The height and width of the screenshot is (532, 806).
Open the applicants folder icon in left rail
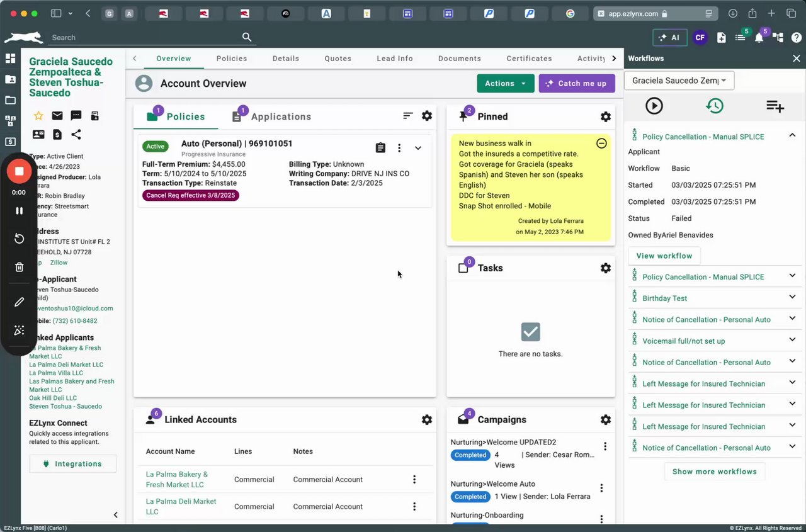[x=10, y=79]
